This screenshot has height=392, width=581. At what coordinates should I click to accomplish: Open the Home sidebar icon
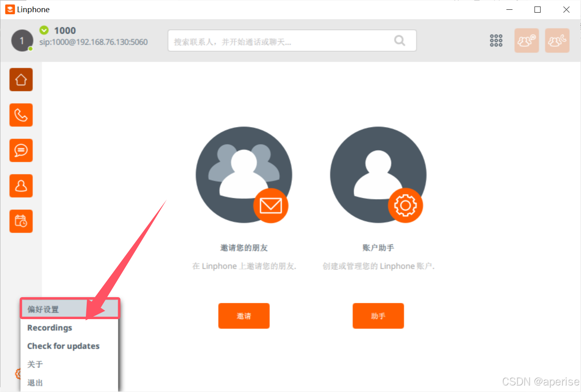21,79
